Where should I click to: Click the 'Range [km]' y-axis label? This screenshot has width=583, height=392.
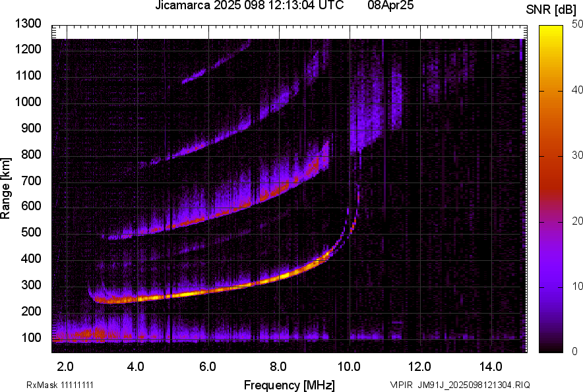pos(6,188)
